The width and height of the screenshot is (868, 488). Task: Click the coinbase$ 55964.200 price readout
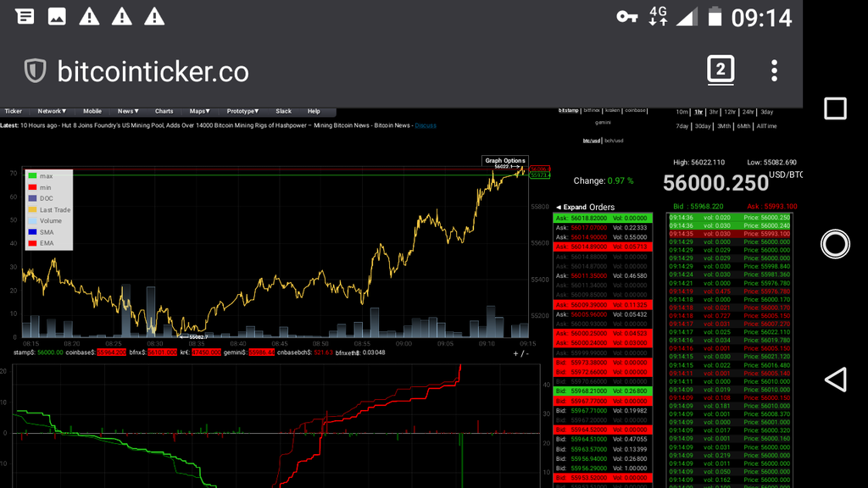tap(96, 352)
